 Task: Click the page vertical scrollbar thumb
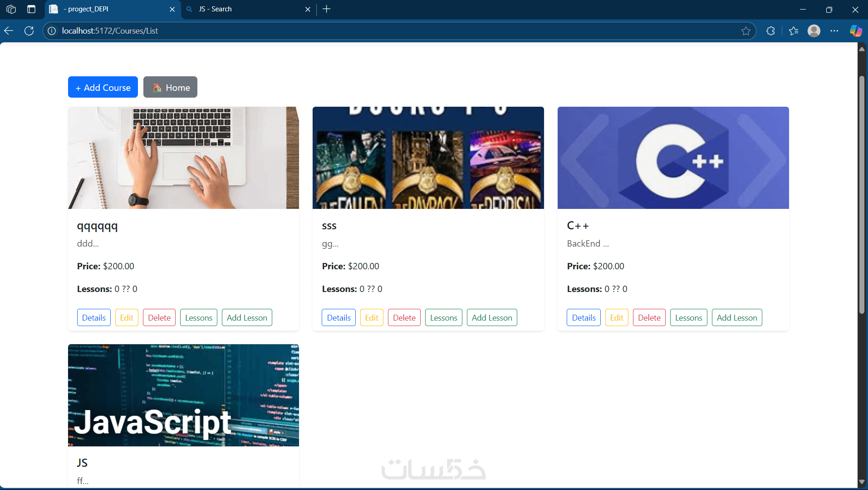click(x=862, y=194)
